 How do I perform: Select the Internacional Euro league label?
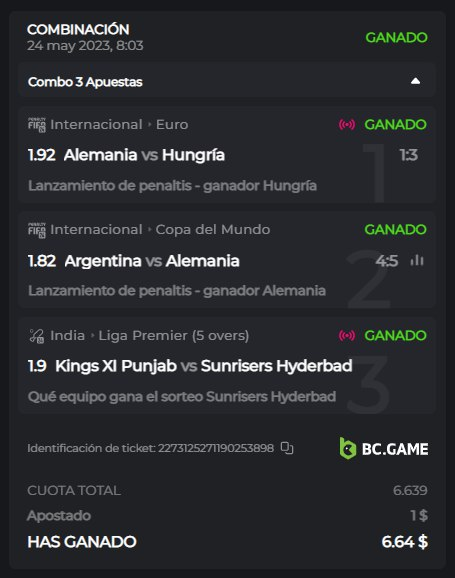coord(119,125)
